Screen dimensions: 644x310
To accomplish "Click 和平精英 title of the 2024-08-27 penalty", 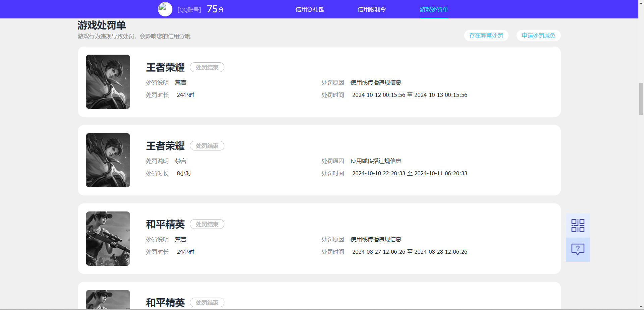I will [x=165, y=224].
